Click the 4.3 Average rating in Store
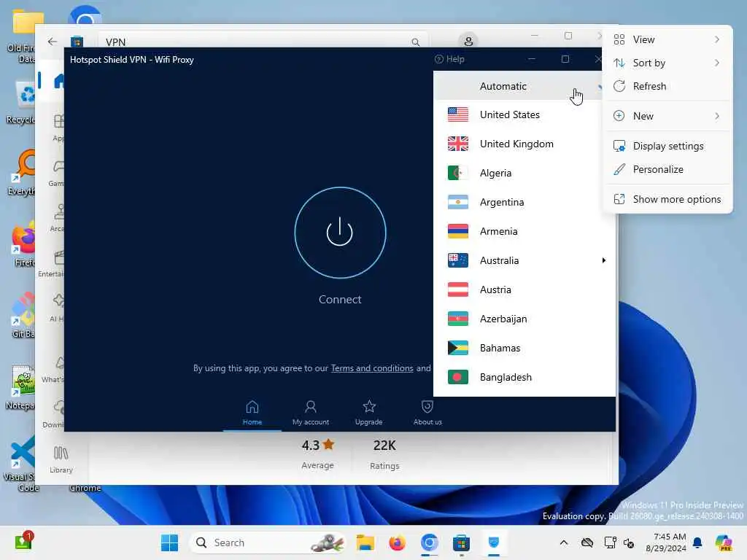Viewport: 747px width, 560px height. pos(318,454)
